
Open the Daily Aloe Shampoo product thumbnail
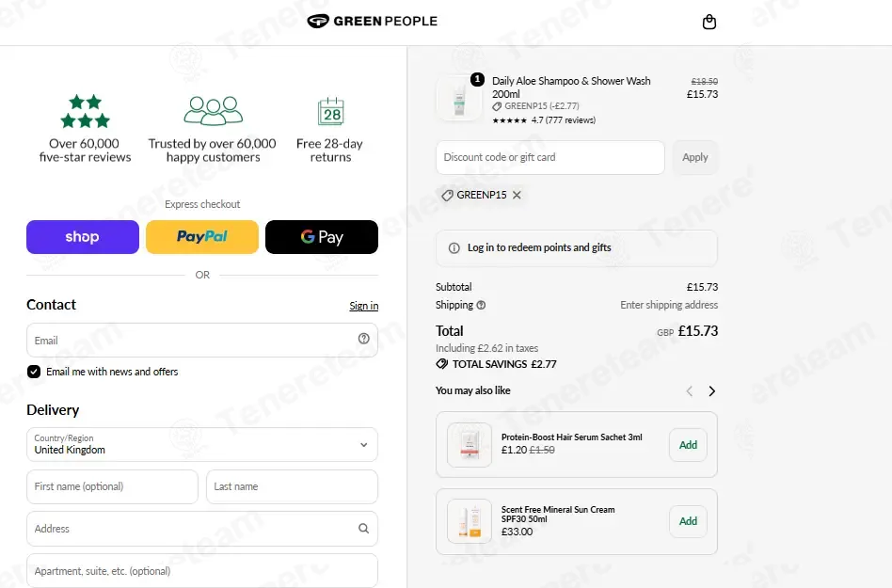(459, 99)
